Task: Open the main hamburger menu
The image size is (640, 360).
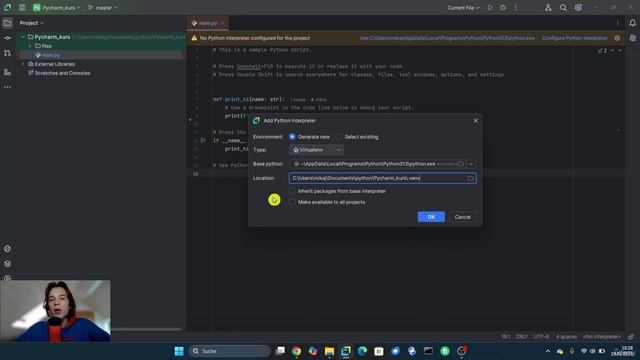Action: [x=22, y=8]
